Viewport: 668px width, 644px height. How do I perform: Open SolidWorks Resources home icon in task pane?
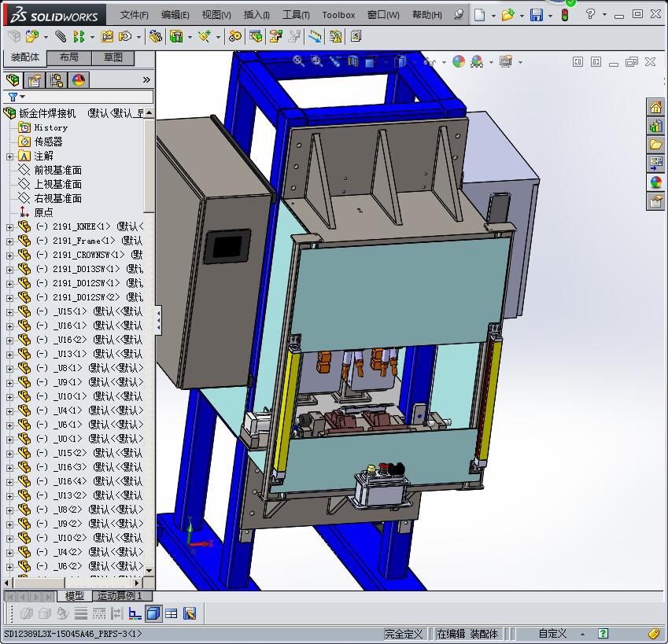pyautogui.click(x=655, y=107)
